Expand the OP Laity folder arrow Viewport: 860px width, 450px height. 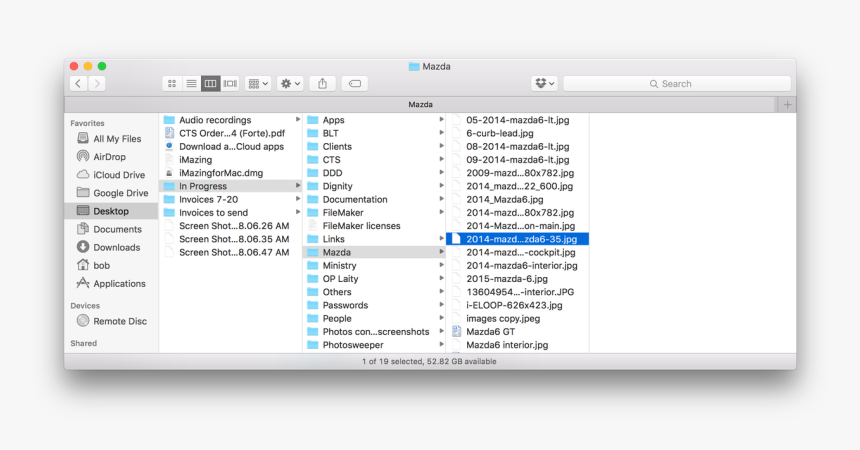coord(442,278)
